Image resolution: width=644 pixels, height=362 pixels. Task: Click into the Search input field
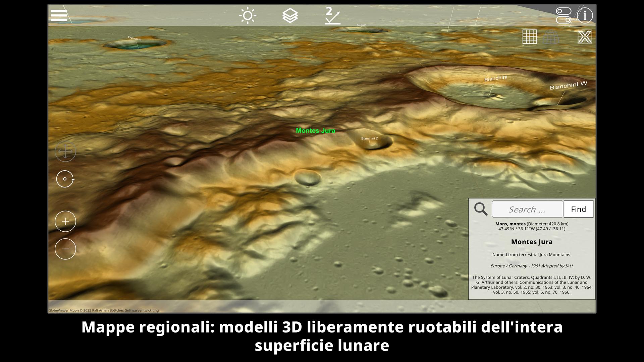(x=527, y=209)
